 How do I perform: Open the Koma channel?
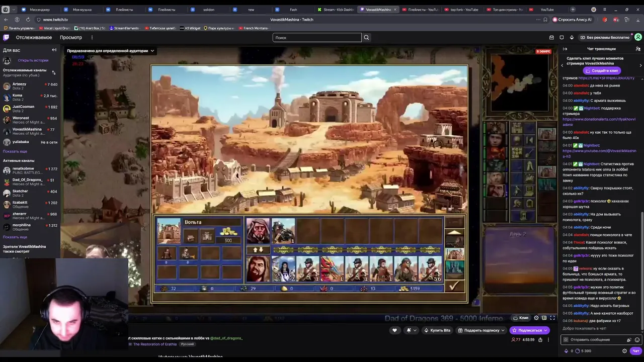click(x=30, y=97)
